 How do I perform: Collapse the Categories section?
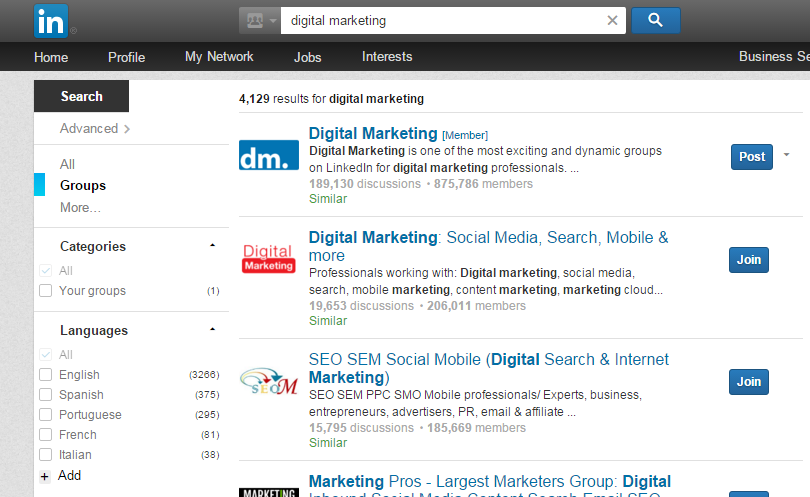[212, 246]
